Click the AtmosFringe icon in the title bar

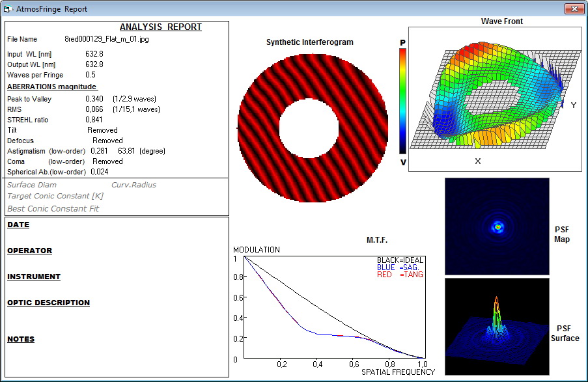point(8,10)
